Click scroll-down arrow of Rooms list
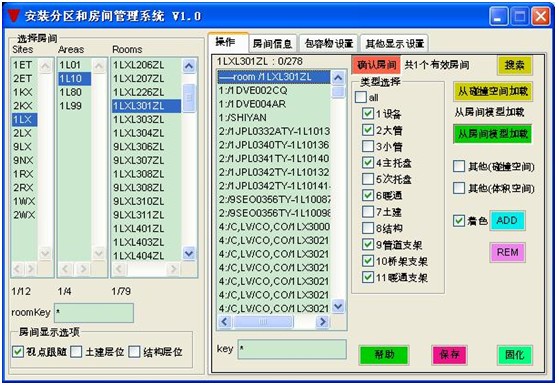Image resolution: width=559 pixels, height=386 pixels. coord(189,253)
